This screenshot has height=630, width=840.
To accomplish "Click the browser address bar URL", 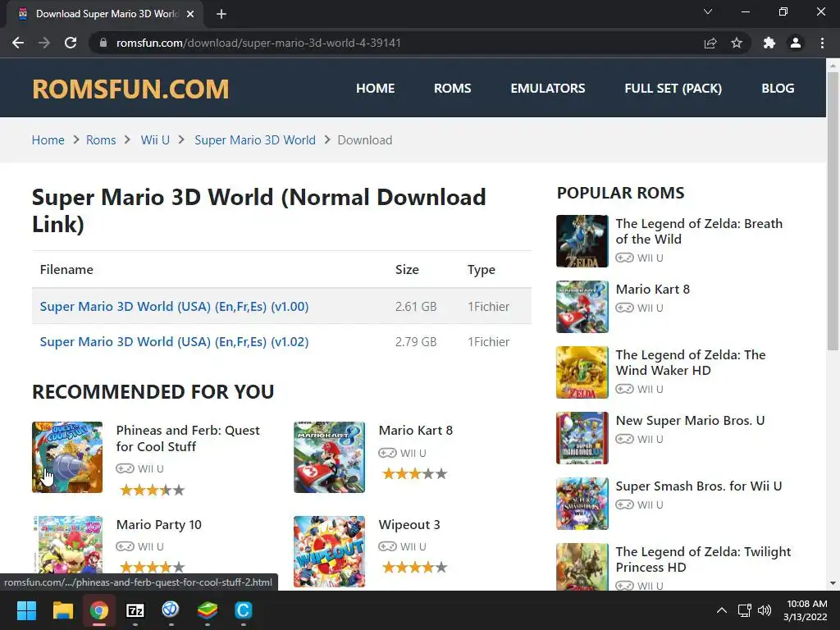I will (x=258, y=43).
